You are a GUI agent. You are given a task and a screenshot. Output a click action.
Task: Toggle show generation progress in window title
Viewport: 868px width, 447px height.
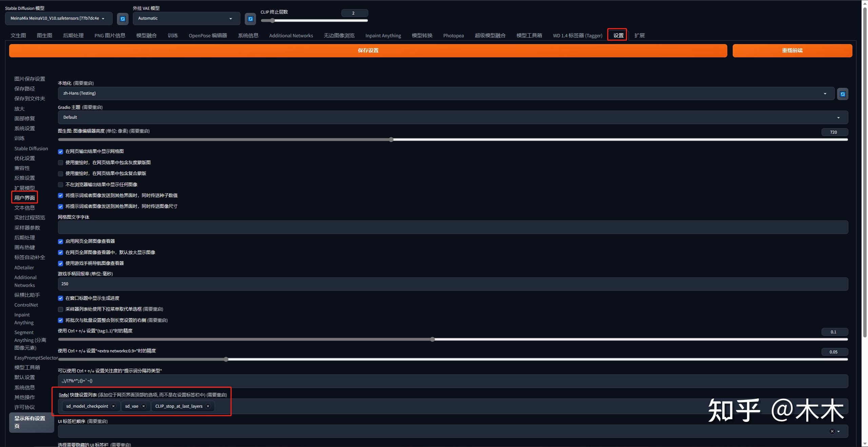point(61,298)
